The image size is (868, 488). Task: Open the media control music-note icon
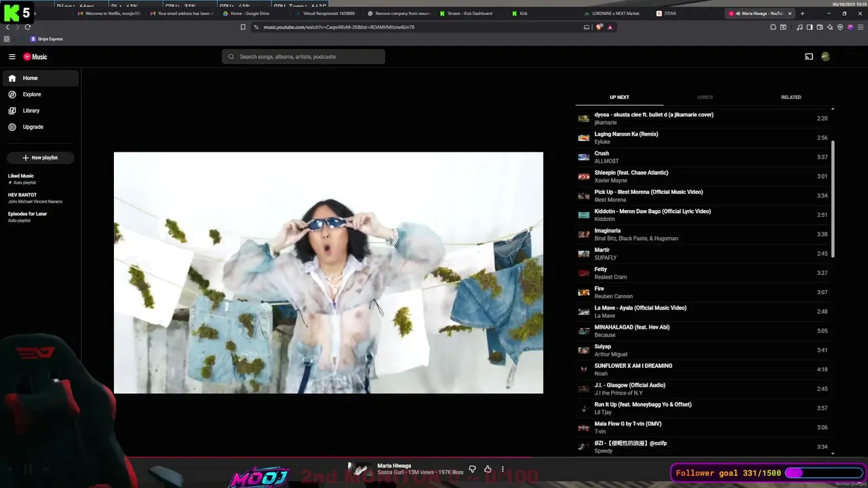tap(800, 27)
